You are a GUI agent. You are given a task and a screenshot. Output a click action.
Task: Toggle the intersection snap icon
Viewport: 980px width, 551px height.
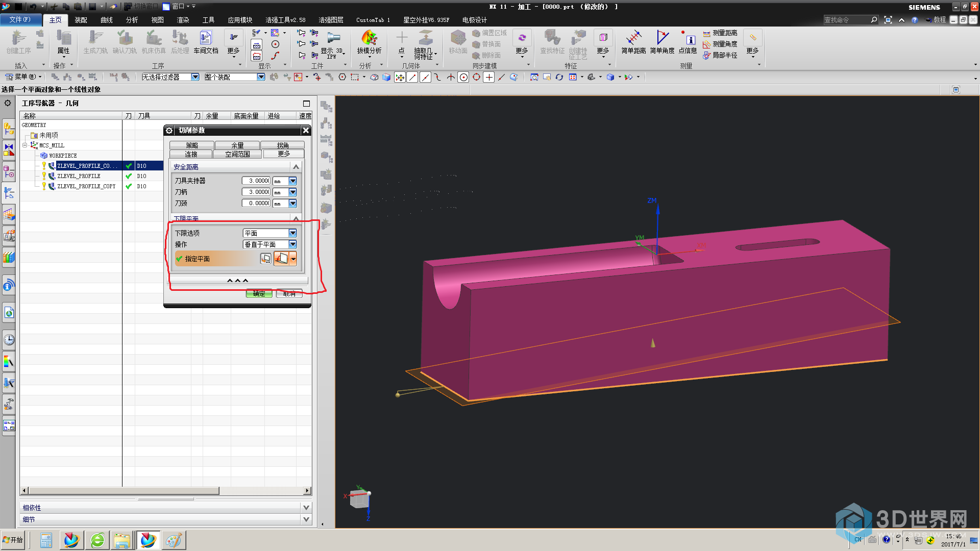451,77
